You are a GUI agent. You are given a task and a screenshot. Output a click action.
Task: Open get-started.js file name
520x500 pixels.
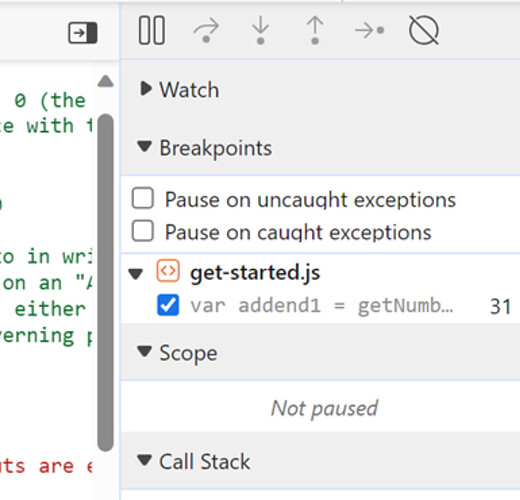pos(255,273)
